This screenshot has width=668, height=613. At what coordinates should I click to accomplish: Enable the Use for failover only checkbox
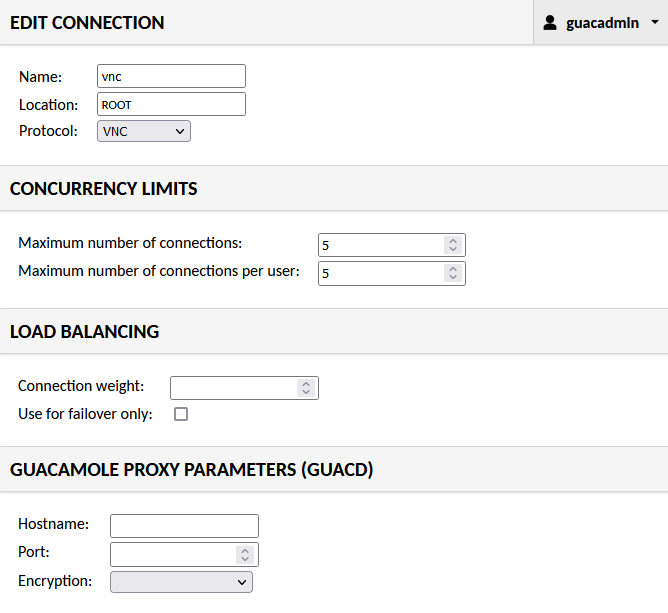[x=181, y=414]
